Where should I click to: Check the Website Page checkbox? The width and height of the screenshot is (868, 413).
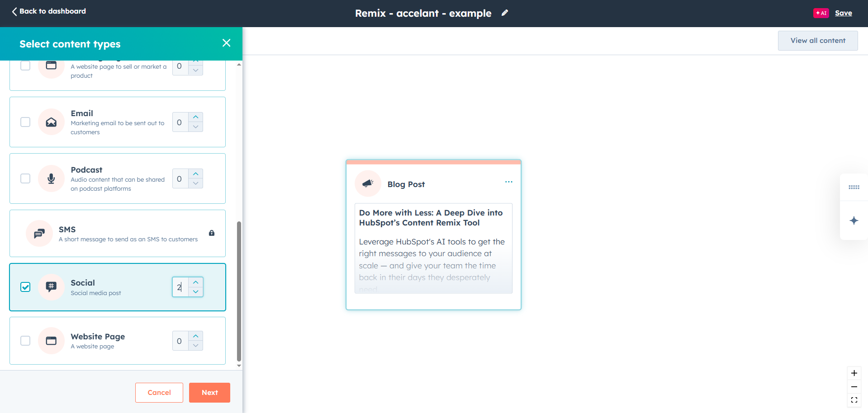(x=25, y=341)
